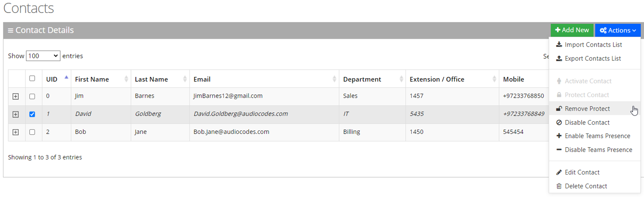The width and height of the screenshot is (644, 197).
Task: Click the ban icon beside Disable Contact
Action: click(559, 122)
